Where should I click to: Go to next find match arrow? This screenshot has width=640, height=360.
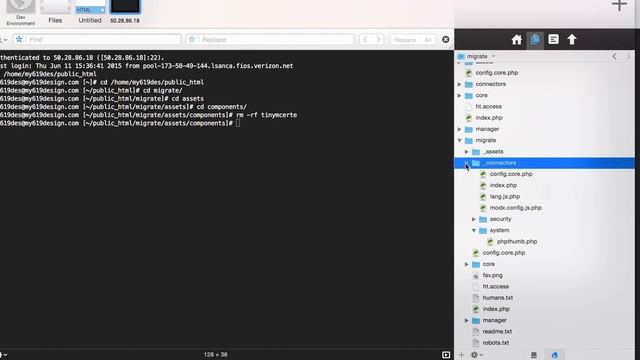pyautogui.click(x=378, y=40)
